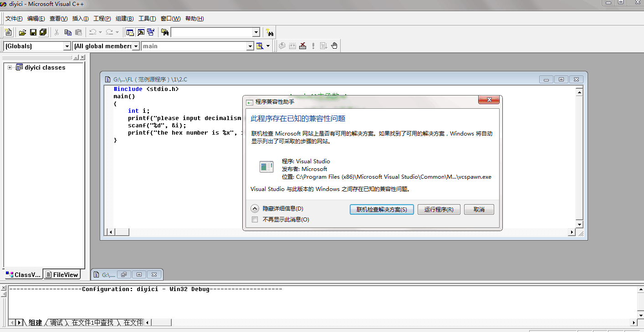The width and height of the screenshot is (644, 332).
Task: Check the 不再显示此消息 checkbox
Action: click(x=255, y=220)
